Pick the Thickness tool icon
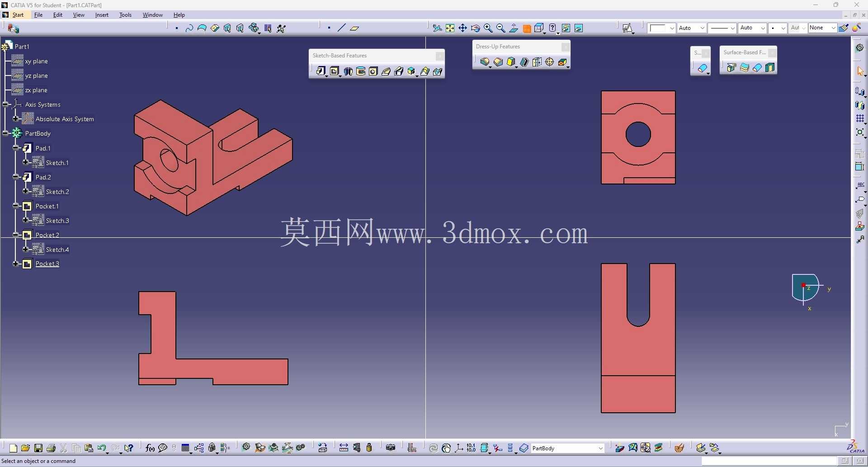Image resolution: width=868 pixels, height=467 pixels. pos(537,62)
